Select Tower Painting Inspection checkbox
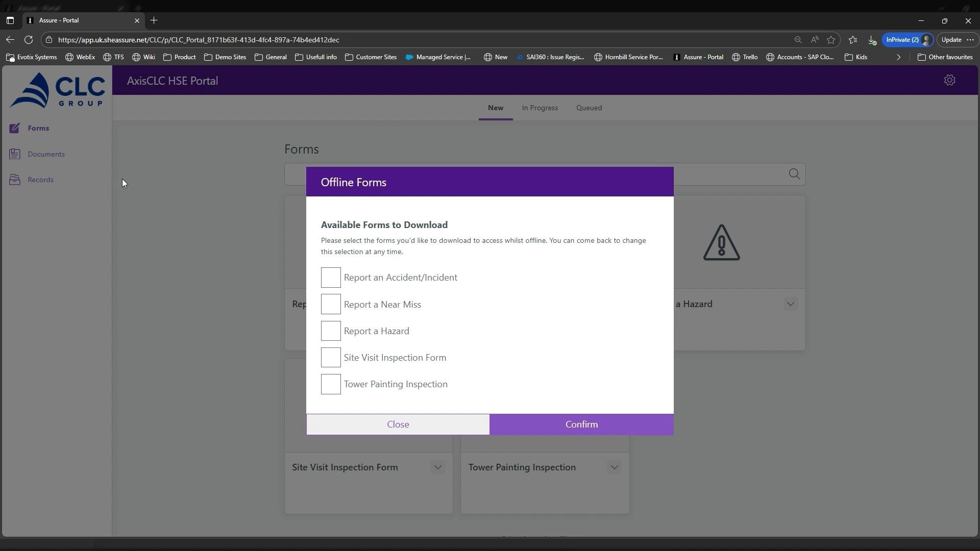 click(331, 384)
